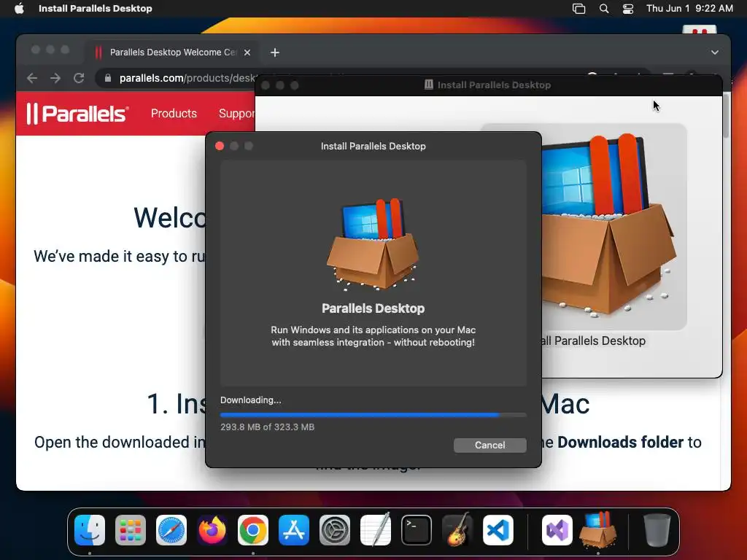Click the blue download progress bar

[373, 415]
